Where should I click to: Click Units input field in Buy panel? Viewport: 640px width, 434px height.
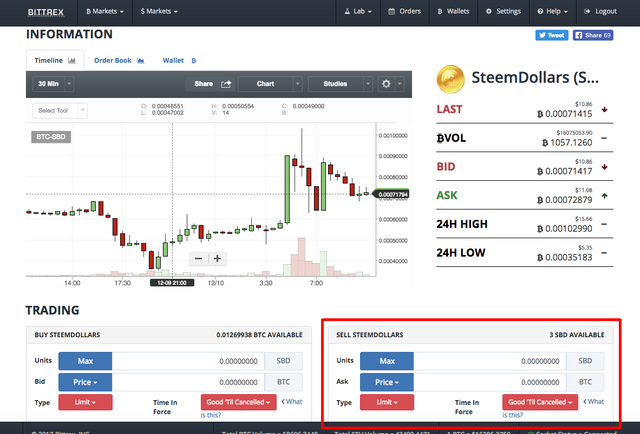pos(188,361)
